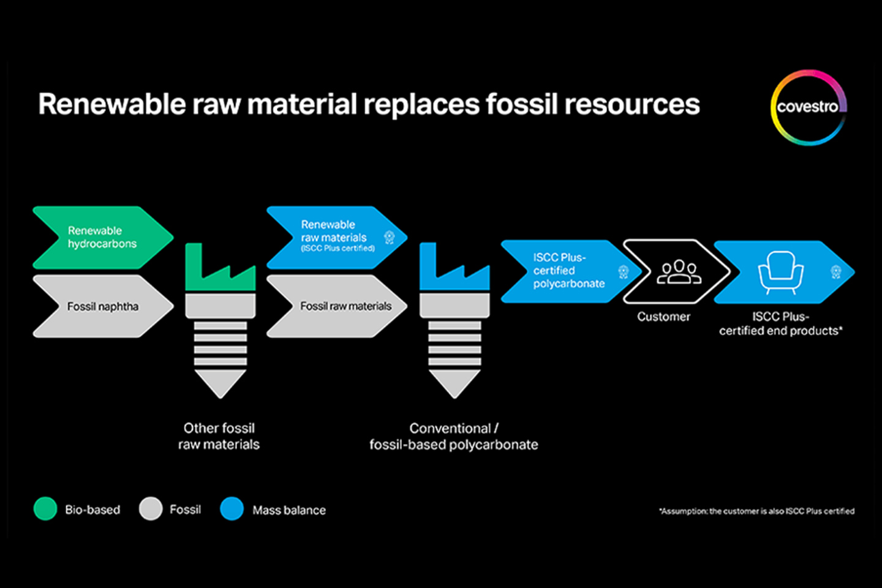The height and width of the screenshot is (588, 882).
Task: Click the 'Fossil' legend text
Action: coord(185,509)
